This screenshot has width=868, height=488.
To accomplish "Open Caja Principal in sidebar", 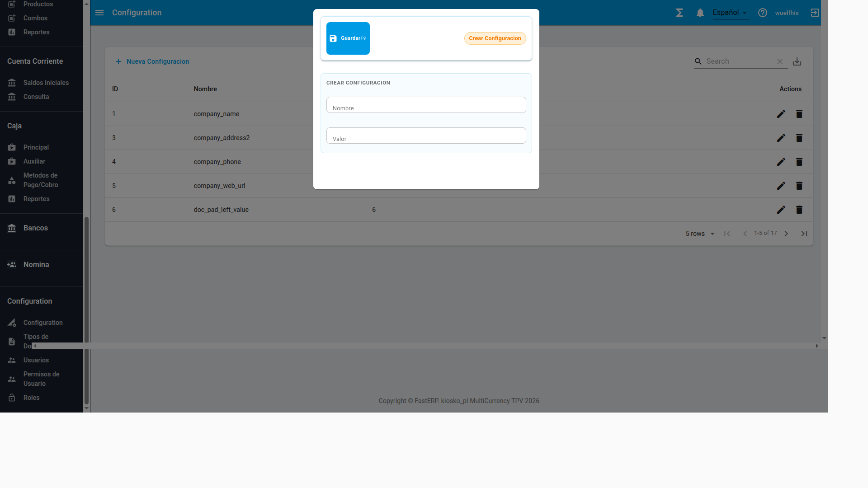I will coord(36,147).
